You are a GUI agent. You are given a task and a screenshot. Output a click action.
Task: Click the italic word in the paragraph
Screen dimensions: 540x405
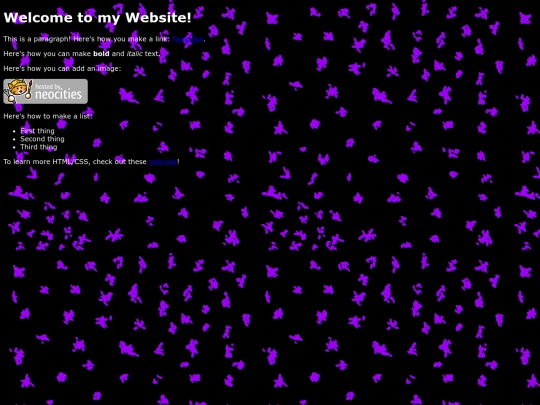click(135, 54)
